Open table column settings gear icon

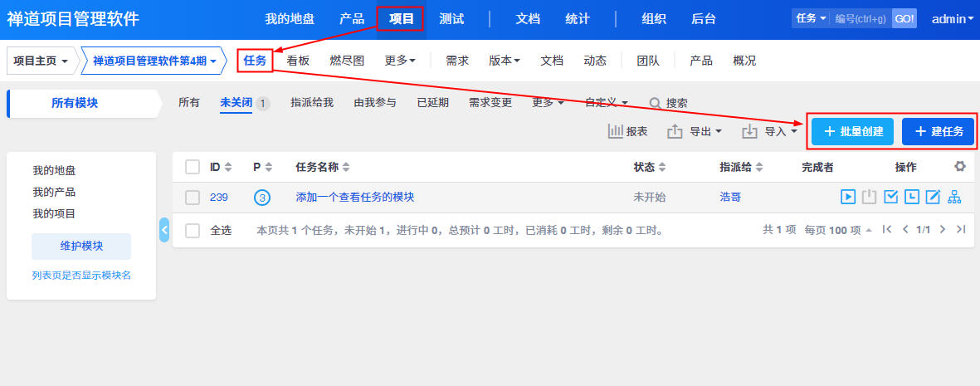(959, 166)
